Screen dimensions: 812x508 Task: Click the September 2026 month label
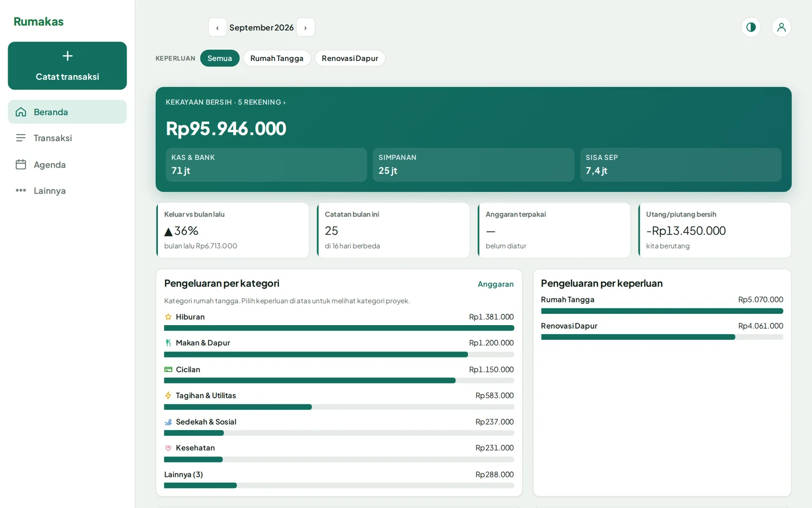261,27
